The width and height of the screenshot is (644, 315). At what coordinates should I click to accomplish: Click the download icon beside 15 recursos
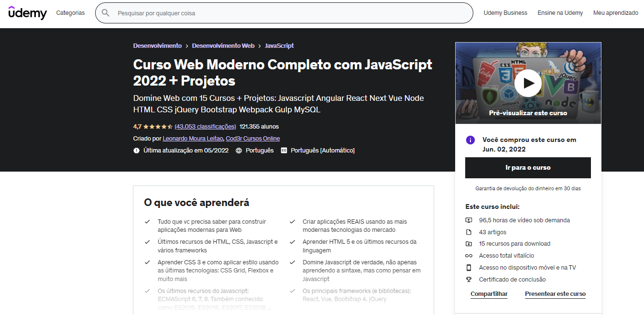coord(469,244)
